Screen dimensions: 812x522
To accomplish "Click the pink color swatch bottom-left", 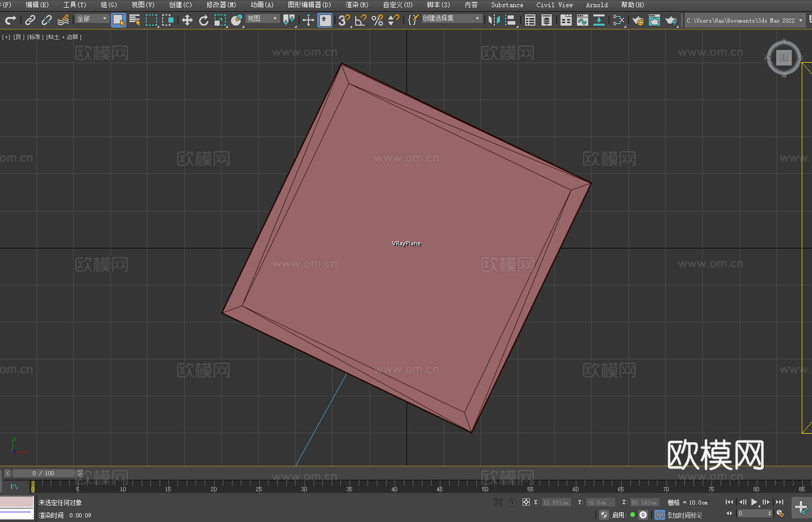I will coord(16,501).
